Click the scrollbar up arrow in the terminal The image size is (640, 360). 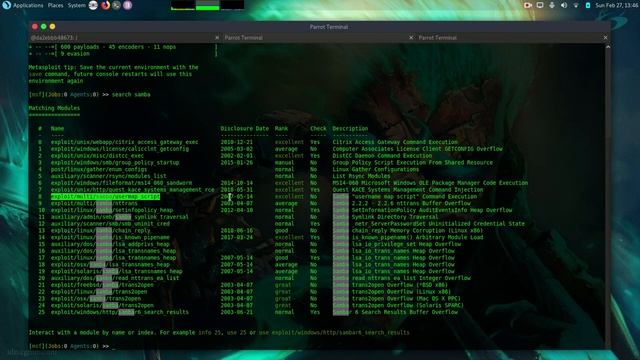[608, 47]
